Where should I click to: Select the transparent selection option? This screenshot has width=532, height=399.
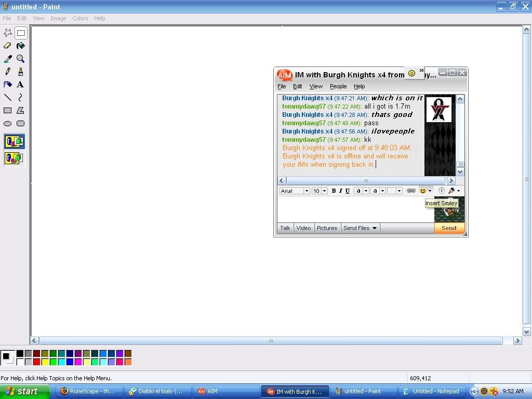coord(14,158)
